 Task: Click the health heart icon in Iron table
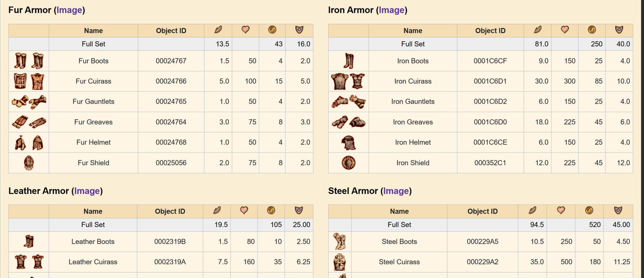point(565,30)
